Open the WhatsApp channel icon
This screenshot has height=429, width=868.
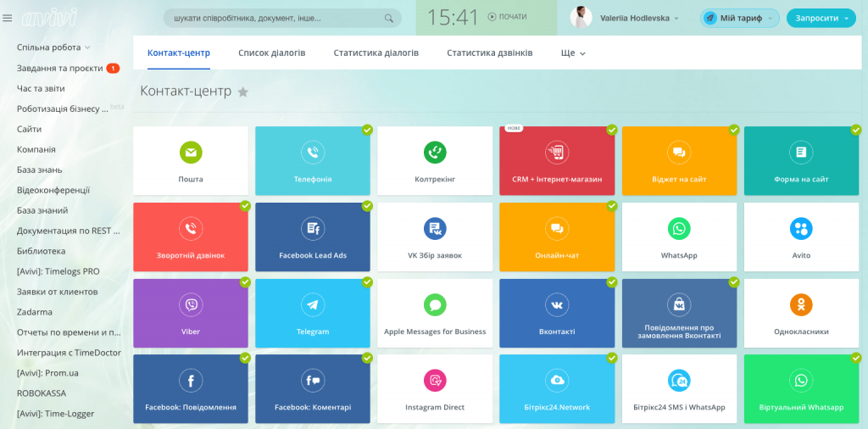[679, 228]
